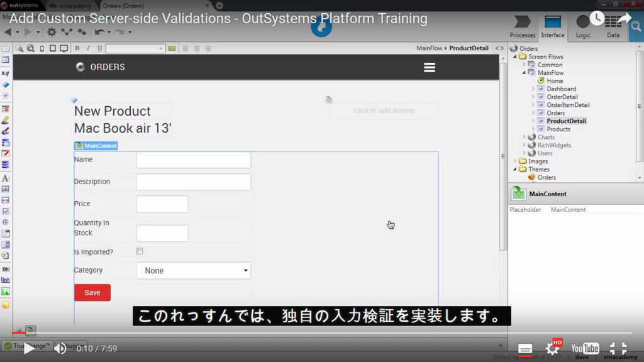Viewport: 644px width, 362px height.
Task: Select the Text widget in toolbox
Action: click(x=5, y=178)
